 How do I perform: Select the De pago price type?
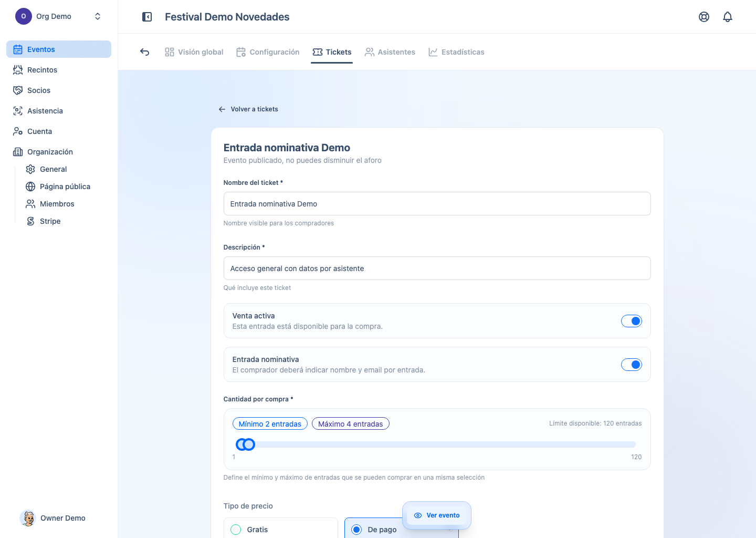(401, 528)
